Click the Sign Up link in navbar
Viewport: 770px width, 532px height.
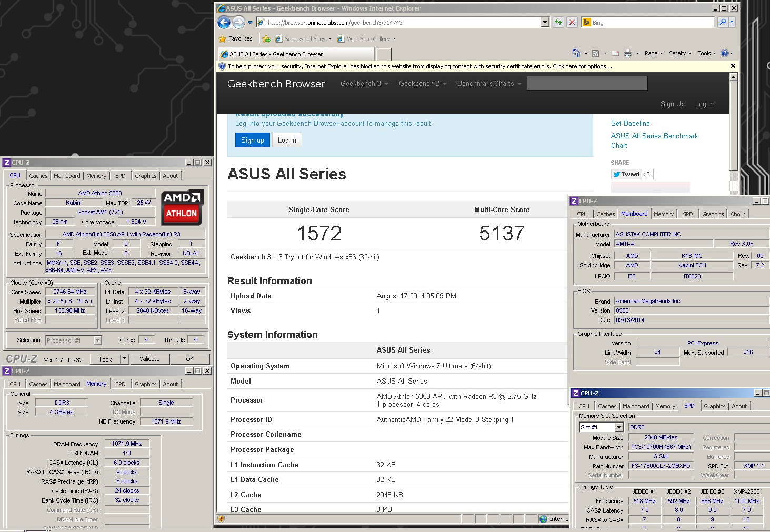tap(673, 104)
